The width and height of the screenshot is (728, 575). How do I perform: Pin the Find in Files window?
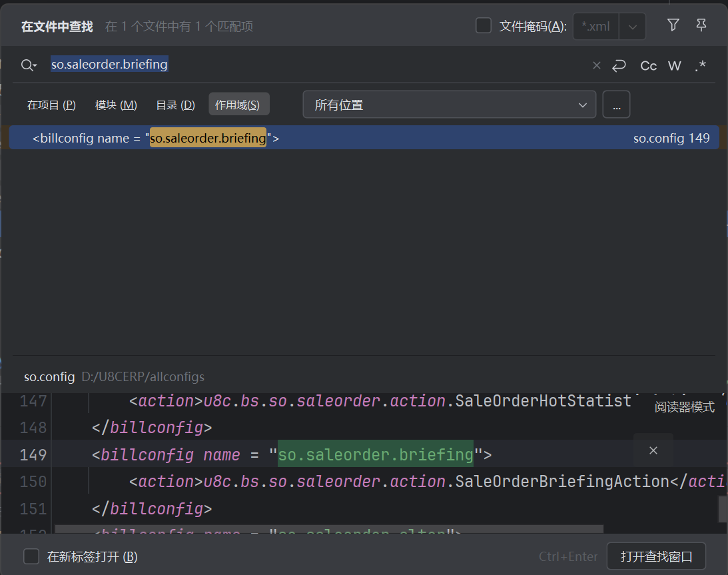(701, 25)
